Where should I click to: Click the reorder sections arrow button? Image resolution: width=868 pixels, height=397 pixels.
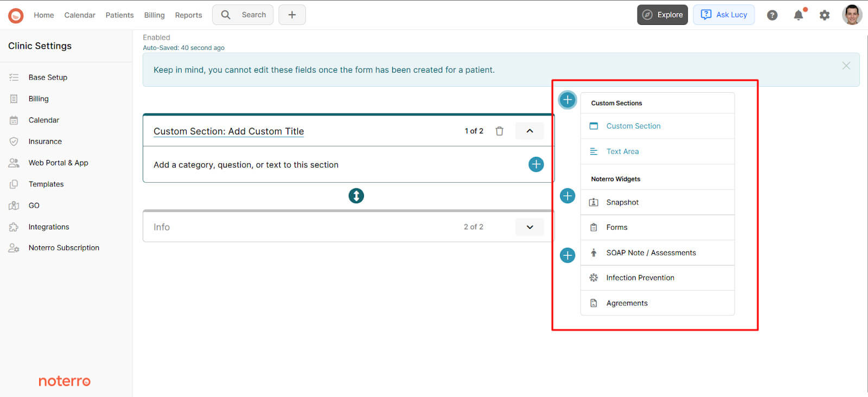(356, 196)
